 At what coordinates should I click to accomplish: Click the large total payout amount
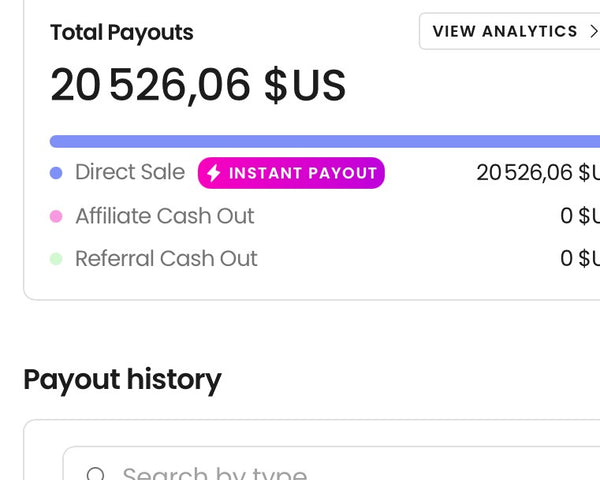(198, 86)
